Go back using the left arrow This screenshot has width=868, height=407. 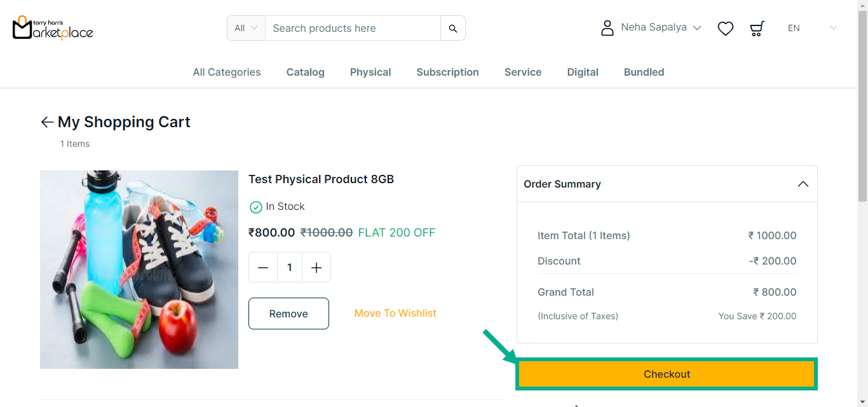tap(47, 122)
